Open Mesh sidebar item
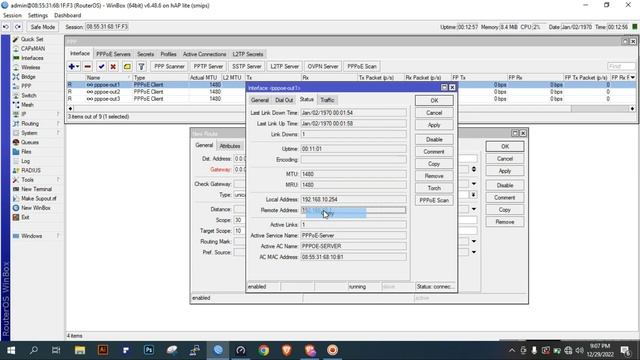Screen dimensions: 640x360 27,105
